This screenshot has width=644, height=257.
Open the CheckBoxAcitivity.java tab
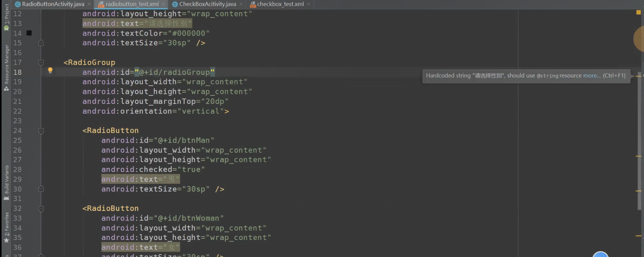point(207,4)
